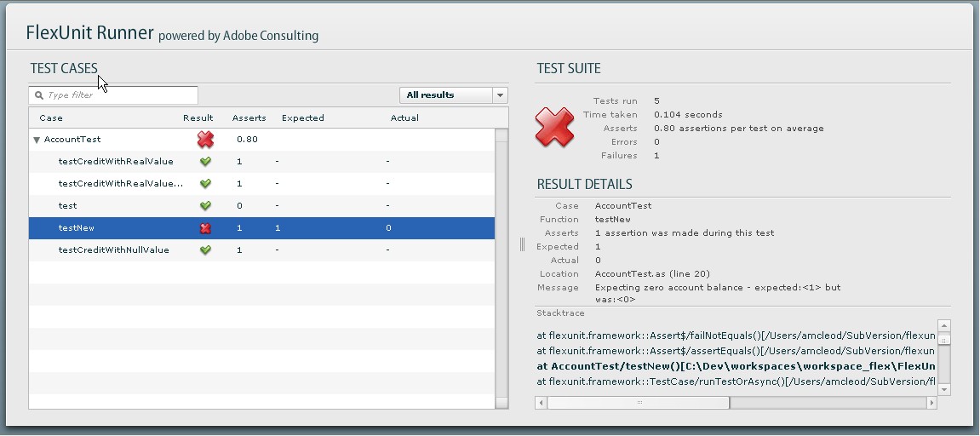Click the test cases list vertical scrollbar

(501, 269)
